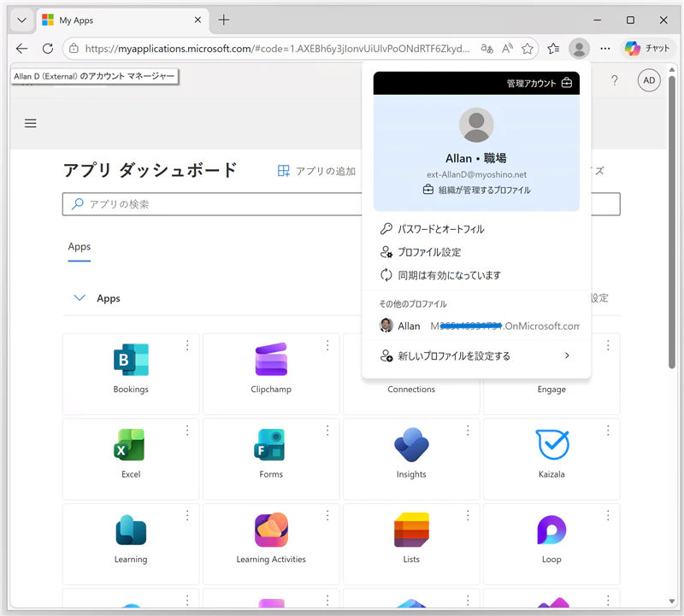684x616 pixels.
Task: Select the Apps tab
Action: tap(80, 247)
